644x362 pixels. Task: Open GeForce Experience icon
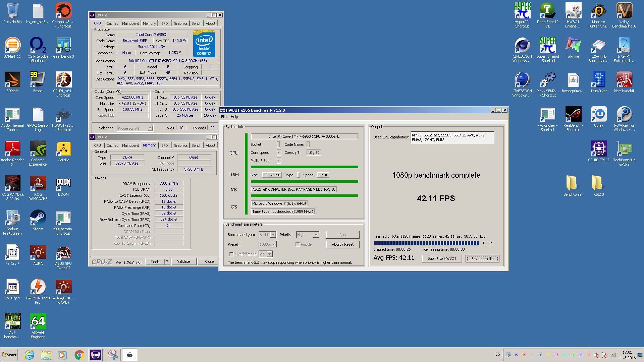38,153
